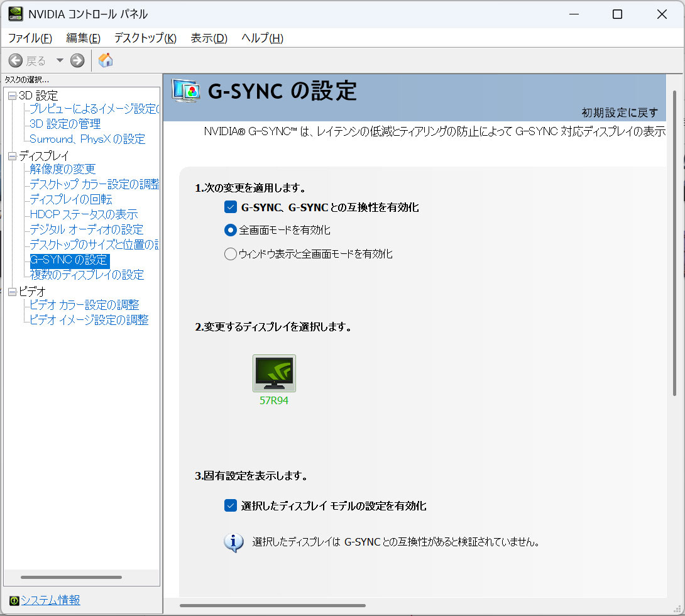Select 全画面モードを有効化 radio button
Viewport: 685px width, 616px height.
pos(230,230)
